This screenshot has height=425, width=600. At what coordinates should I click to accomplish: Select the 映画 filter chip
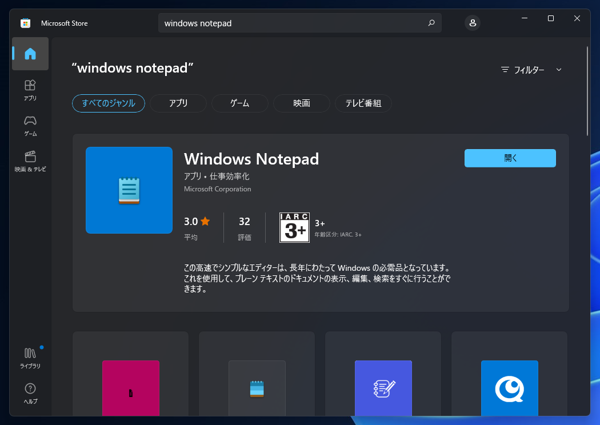302,103
